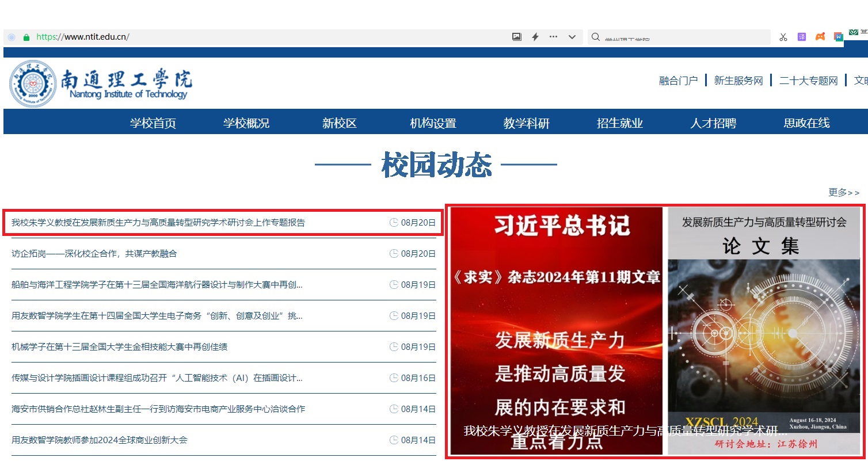Open the 融合门户 link
The height and width of the screenshot is (465, 868).
pyautogui.click(x=678, y=81)
